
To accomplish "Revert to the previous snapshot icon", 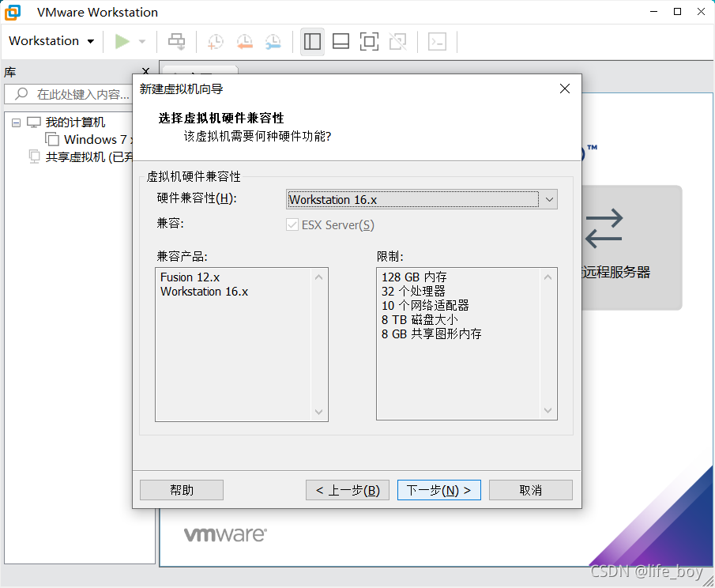I will click(x=244, y=42).
